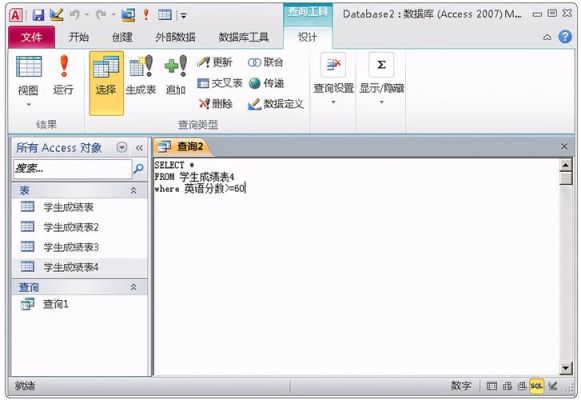Collapse the 查询 group in navigation pane

pos(133,287)
